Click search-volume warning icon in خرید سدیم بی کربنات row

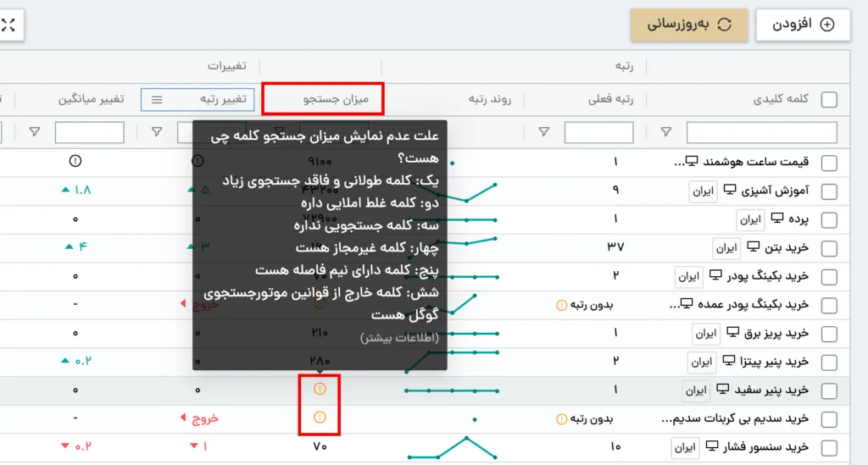(x=320, y=418)
